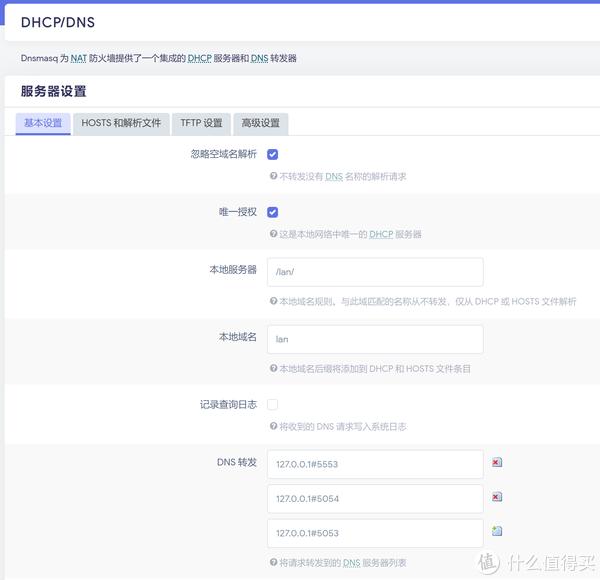600x580 pixels.
Task: Enable the 记录查询日志 checkbox
Action: (272, 404)
